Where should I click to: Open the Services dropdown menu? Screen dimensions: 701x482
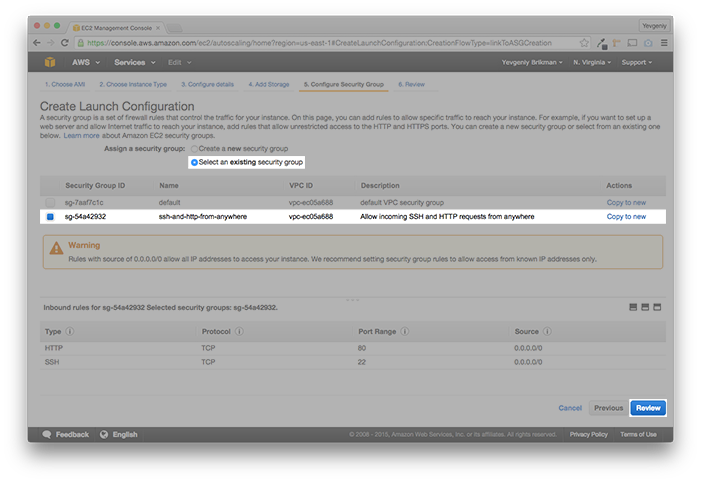135,62
